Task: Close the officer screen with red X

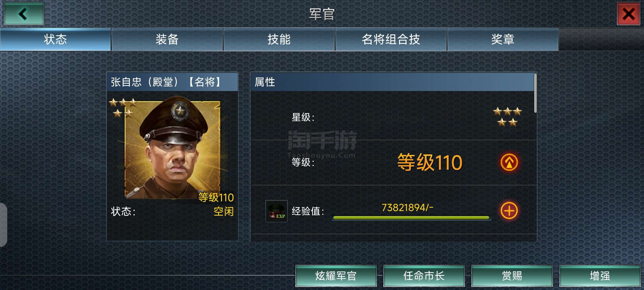Action: (x=628, y=14)
